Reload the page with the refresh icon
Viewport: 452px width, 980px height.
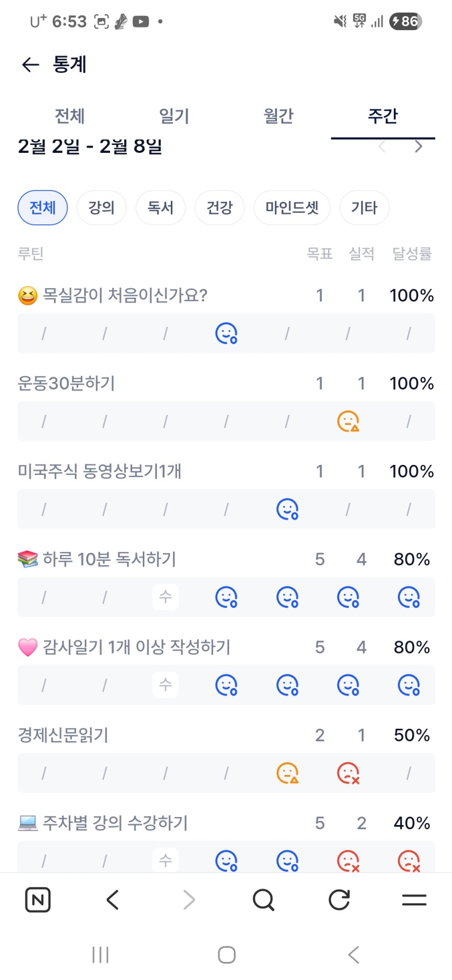point(339,900)
